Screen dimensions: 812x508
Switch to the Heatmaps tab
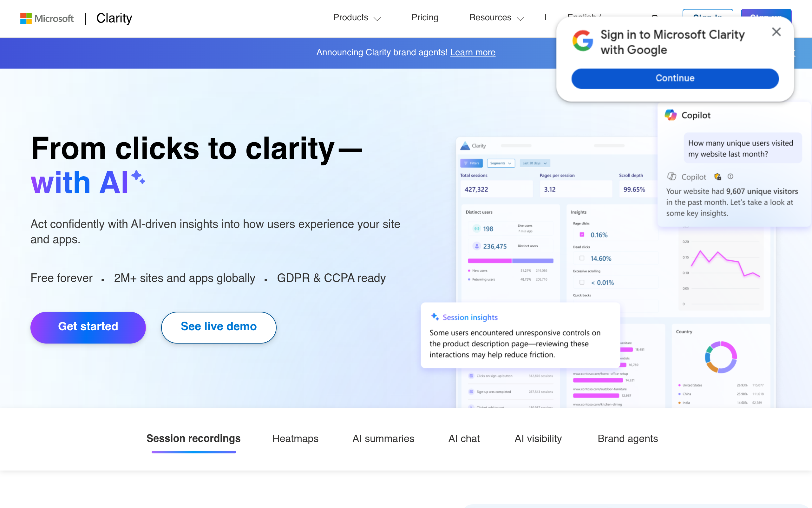(295, 438)
